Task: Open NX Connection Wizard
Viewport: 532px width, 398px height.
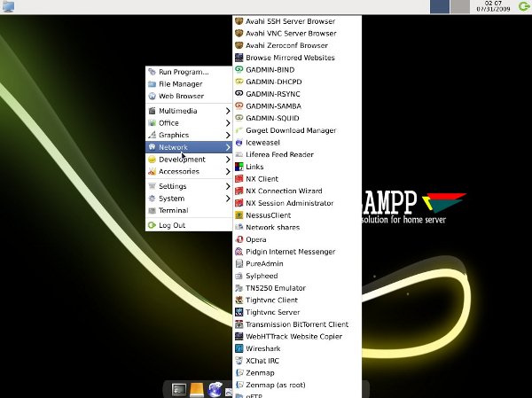Action: (x=297, y=191)
